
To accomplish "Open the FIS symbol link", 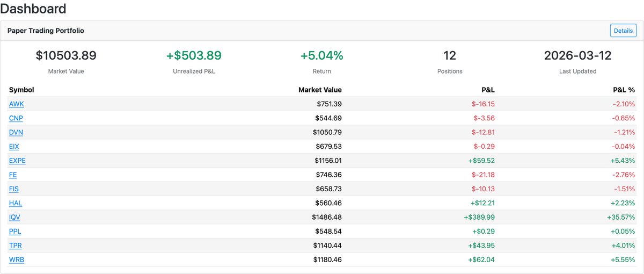I will (14, 189).
